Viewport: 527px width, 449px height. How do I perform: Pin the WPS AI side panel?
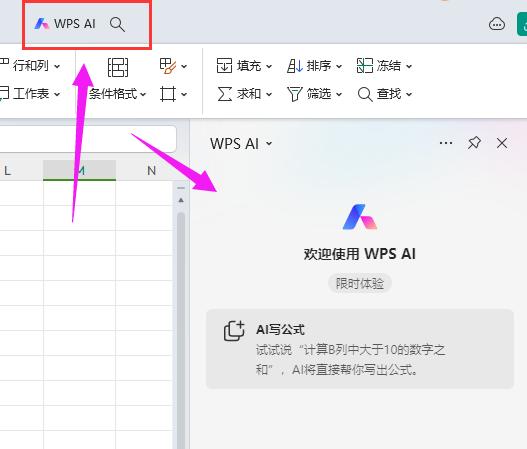[x=474, y=143]
